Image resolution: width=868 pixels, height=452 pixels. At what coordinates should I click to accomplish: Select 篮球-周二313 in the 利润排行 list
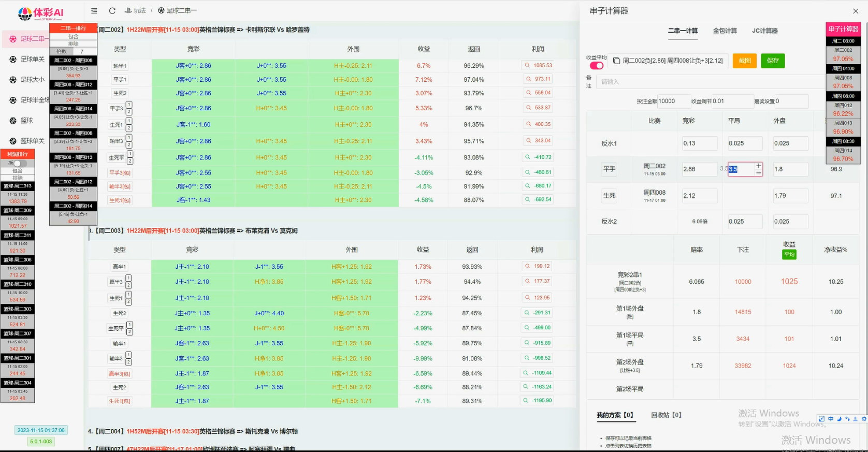tap(18, 193)
